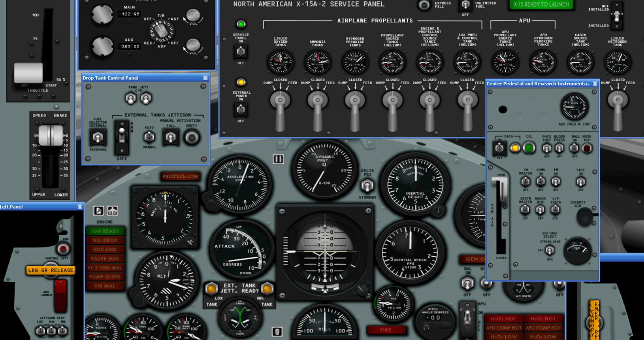Click the Main frequency 122.95 display
Viewport: 644px width, 340px height.
(130, 14)
